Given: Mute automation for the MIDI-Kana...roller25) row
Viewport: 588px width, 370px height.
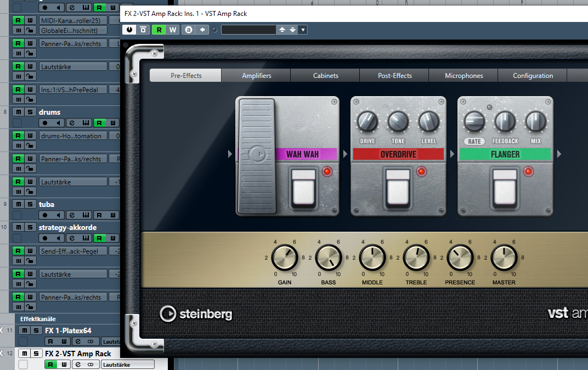Looking at the screenshot, I should pos(19,30).
